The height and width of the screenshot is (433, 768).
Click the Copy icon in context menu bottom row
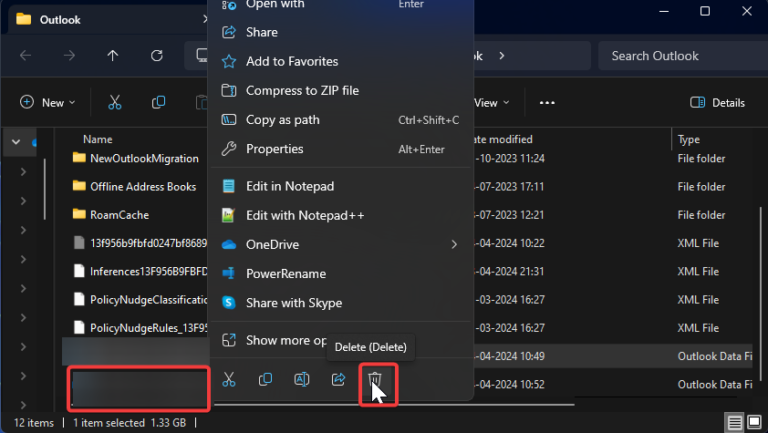tap(265, 380)
